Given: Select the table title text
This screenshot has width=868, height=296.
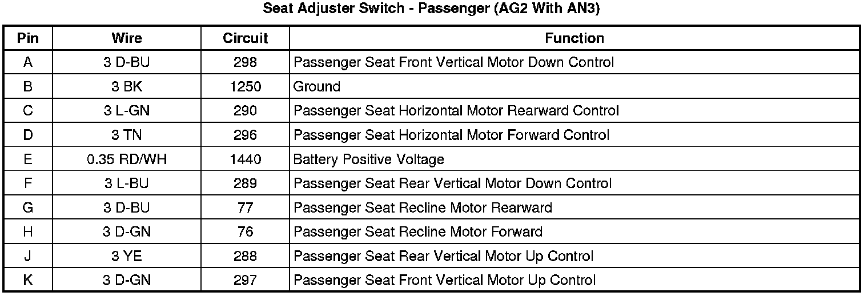Looking at the screenshot, I should [x=431, y=10].
